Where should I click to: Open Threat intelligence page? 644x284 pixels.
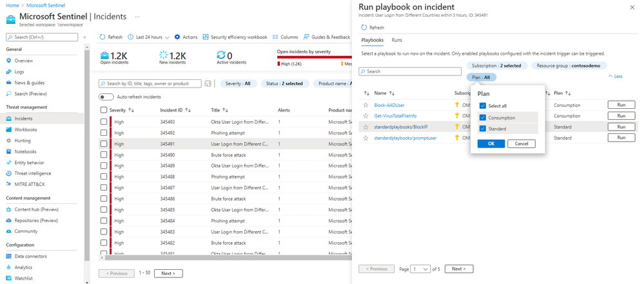(33, 174)
